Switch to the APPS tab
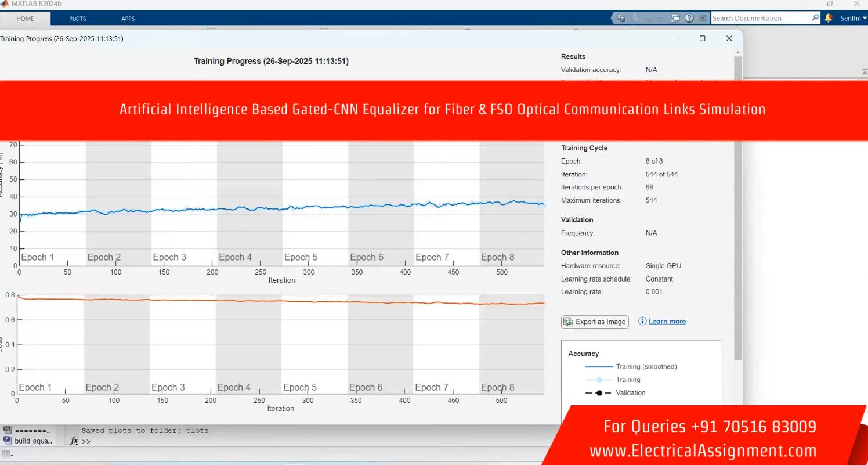868x465 pixels. (128, 19)
